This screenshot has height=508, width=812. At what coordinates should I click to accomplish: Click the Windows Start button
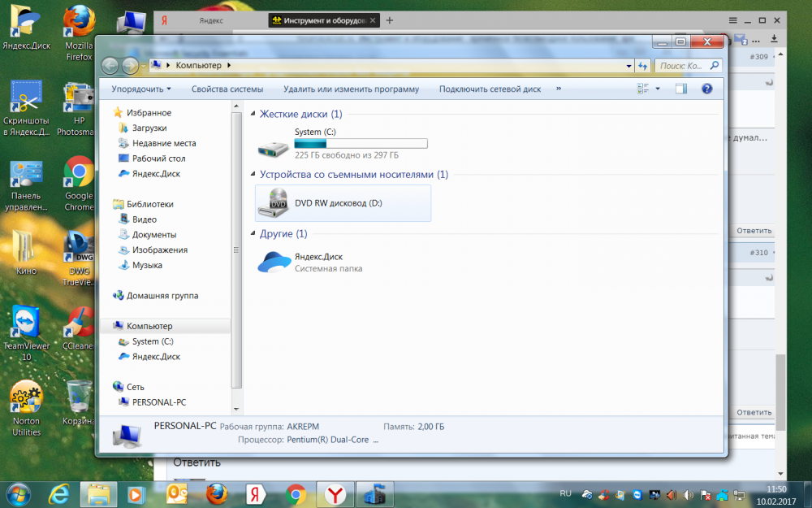coord(19,494)
